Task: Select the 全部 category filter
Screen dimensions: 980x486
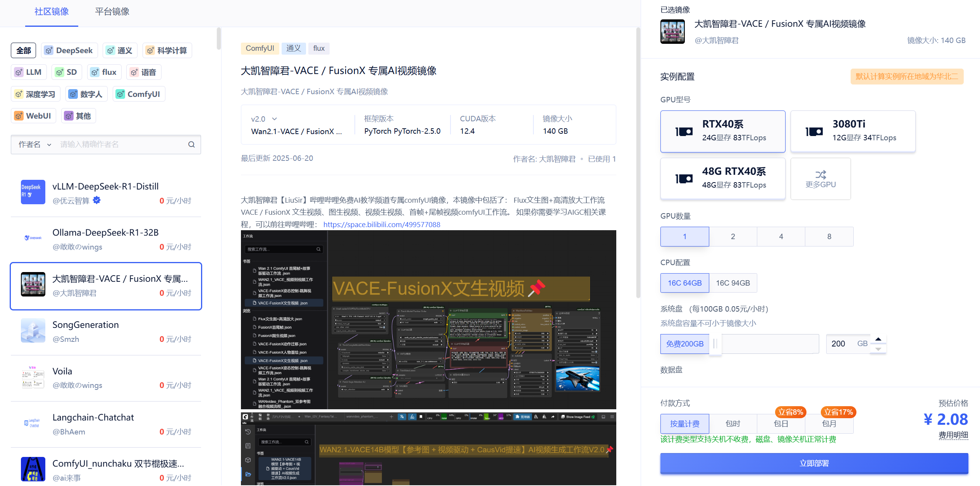Action: (x=23, y=50)
